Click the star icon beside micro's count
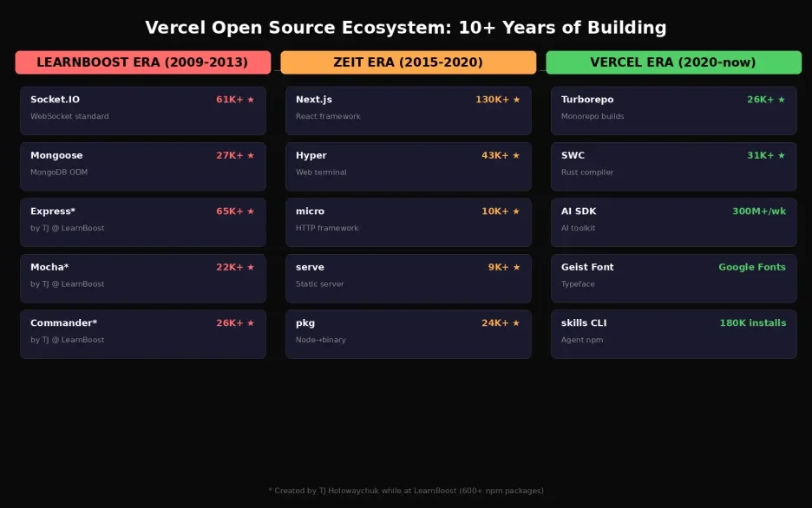 pos(517,211)
